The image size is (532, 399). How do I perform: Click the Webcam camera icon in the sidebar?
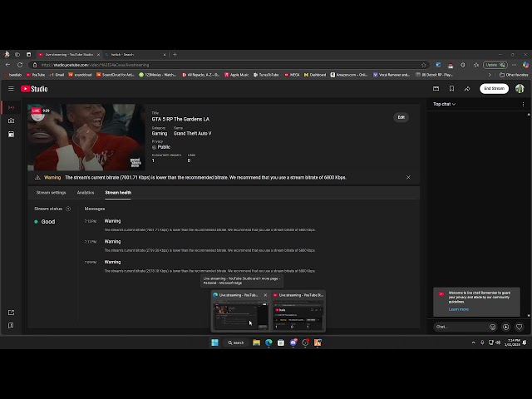click(11, 121)
